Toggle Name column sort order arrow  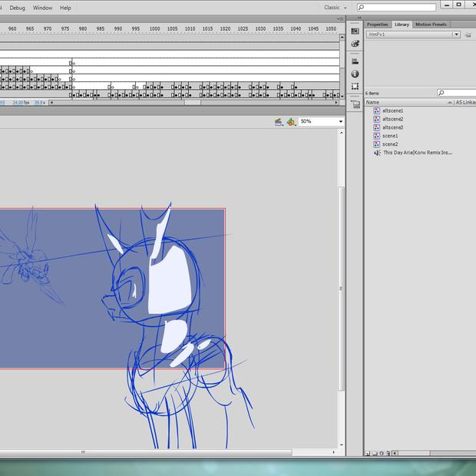(450, 103)
